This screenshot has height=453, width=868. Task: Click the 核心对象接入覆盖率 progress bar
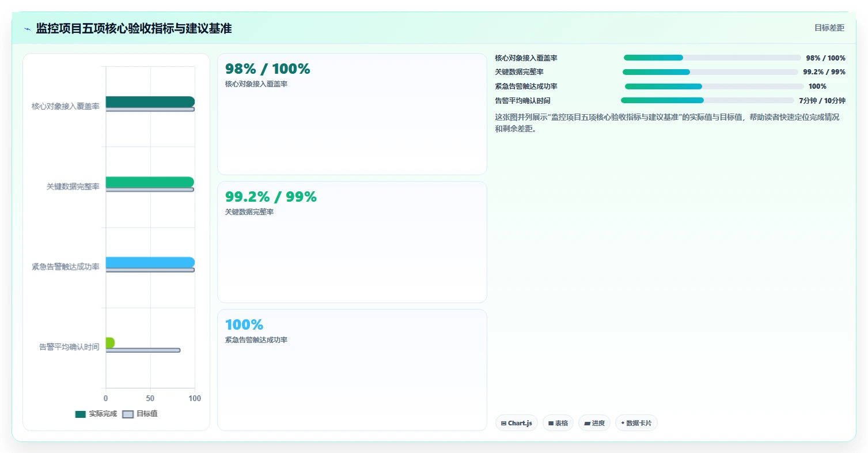coord(712,58)
